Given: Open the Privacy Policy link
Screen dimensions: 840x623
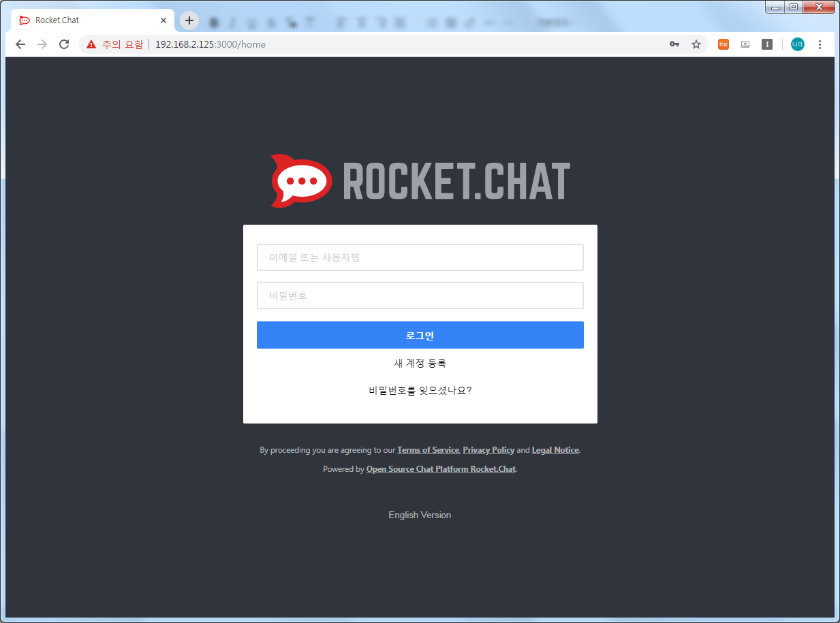Looking at the screenshot, I should 488,450.
